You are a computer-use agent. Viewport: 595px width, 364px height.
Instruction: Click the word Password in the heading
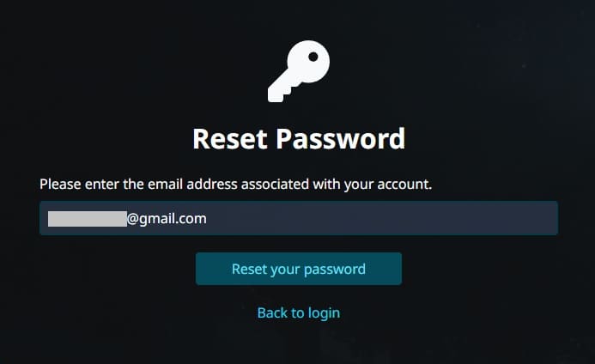(x=340, y=138)
